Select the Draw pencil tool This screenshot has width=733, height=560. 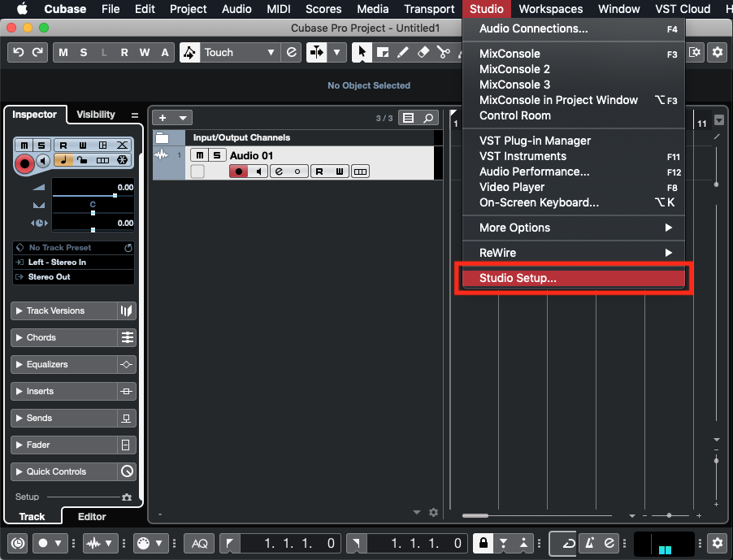(403, 52)
